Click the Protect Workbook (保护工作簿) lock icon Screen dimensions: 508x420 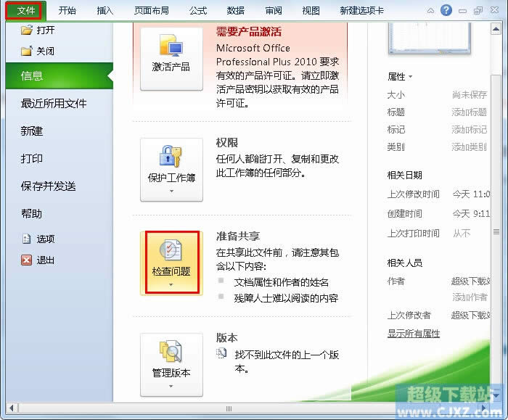171,157
